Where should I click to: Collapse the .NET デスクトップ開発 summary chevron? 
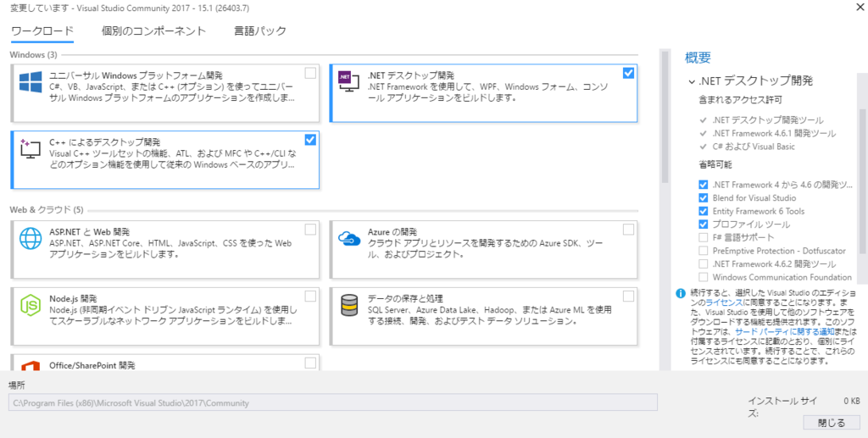pos(692,82)
